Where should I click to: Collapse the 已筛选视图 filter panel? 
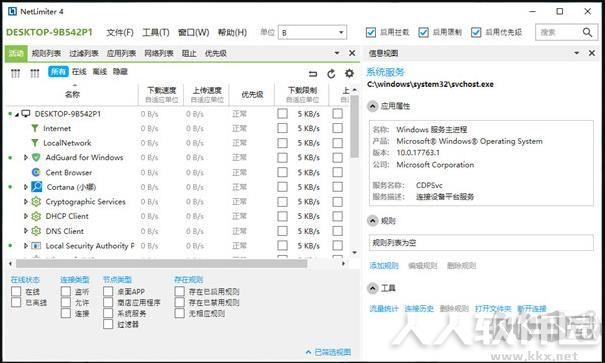click(328, 352)
